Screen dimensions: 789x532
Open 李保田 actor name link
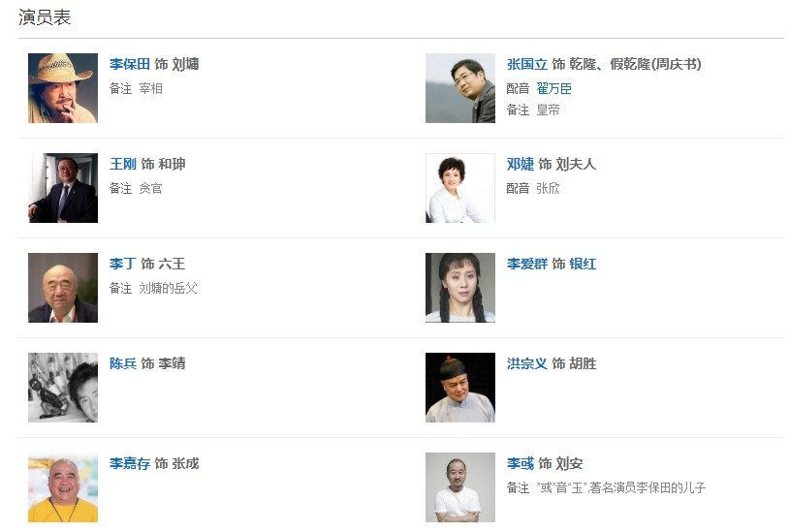[x=130, y=64]
